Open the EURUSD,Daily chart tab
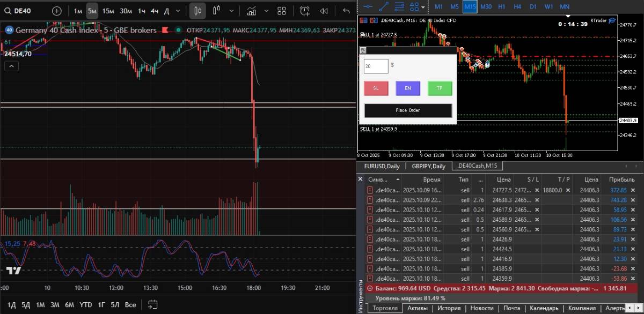Image resolution: width=644 pixels, height=314 pixels. click(x=382, y=166)
